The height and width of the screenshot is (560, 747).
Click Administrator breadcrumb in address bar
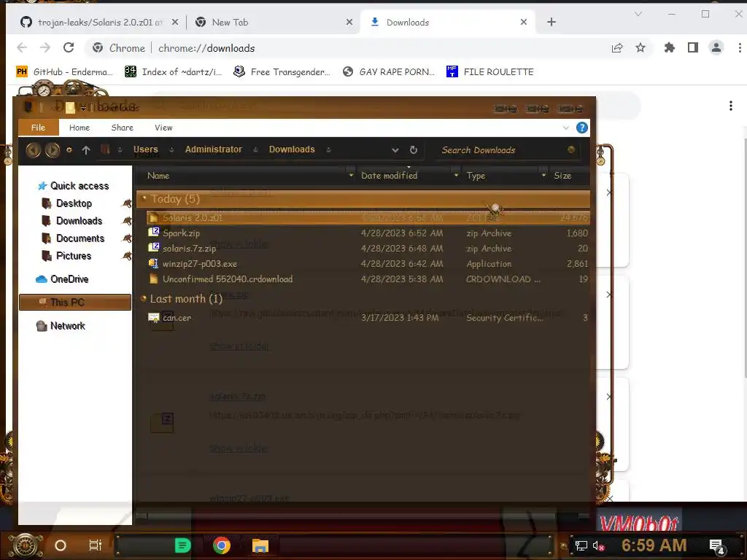coord(214,149)
